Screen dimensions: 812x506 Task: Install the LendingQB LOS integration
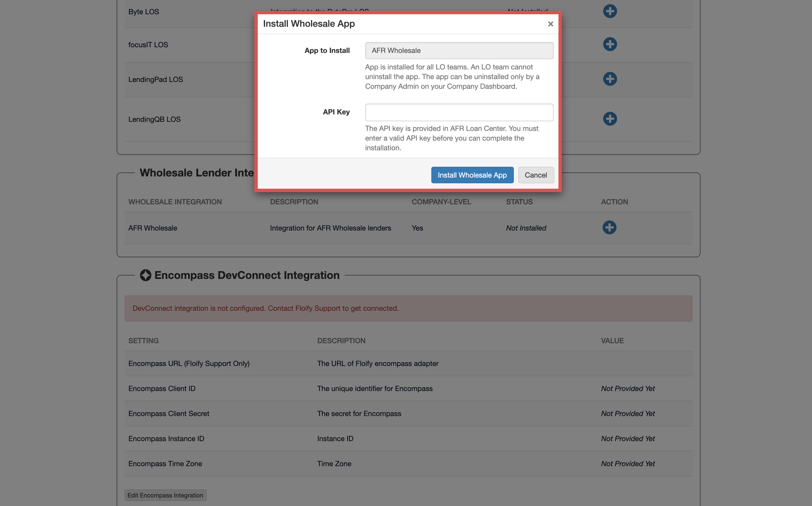pyautogui.click(x=610, y=118)
